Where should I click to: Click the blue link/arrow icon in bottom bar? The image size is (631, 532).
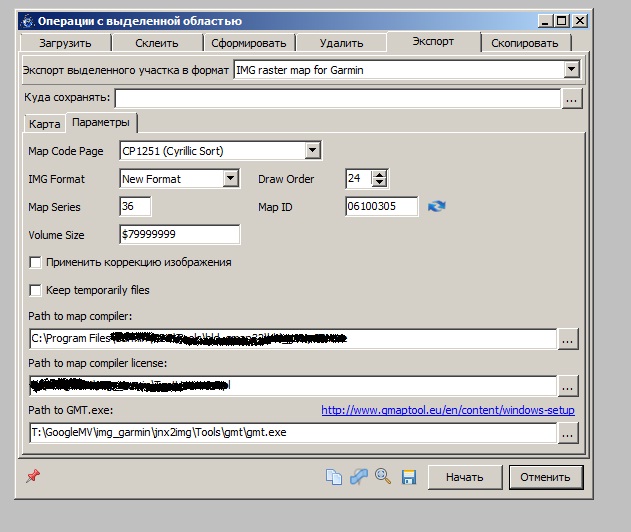click(x=359, y=478)
